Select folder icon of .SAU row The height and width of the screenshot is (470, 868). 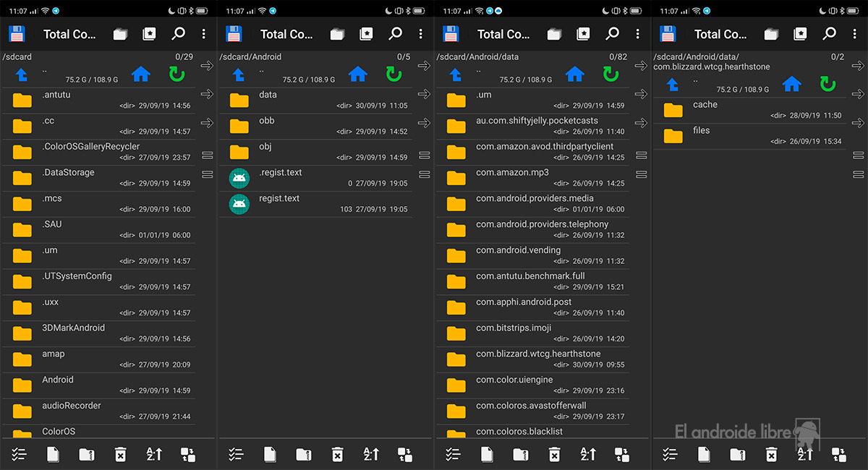22,230
